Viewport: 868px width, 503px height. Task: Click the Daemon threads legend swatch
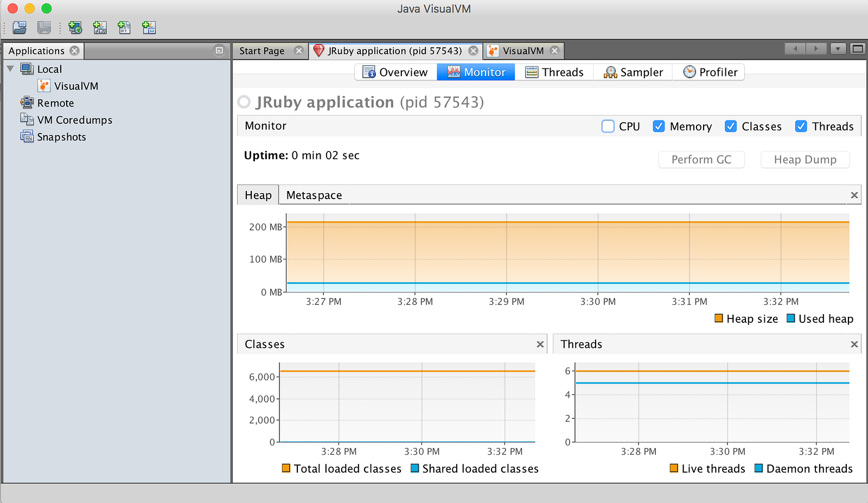click(x=759, y=468)
